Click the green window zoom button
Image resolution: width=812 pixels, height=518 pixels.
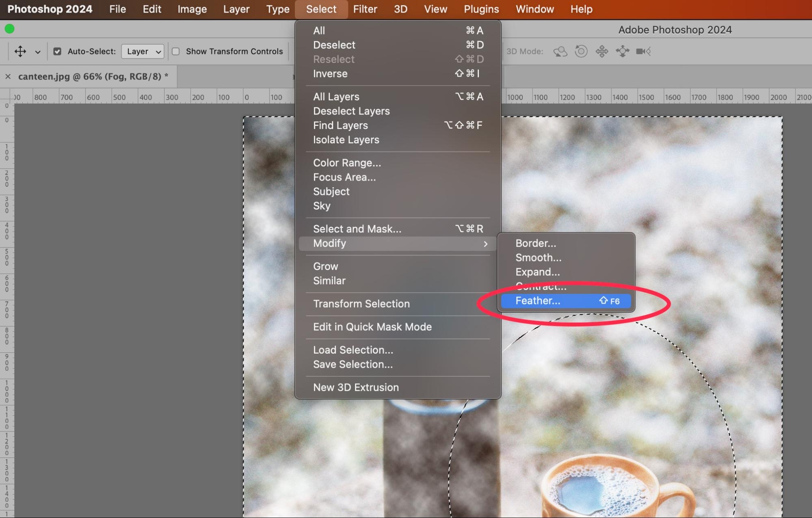(9, 29)
